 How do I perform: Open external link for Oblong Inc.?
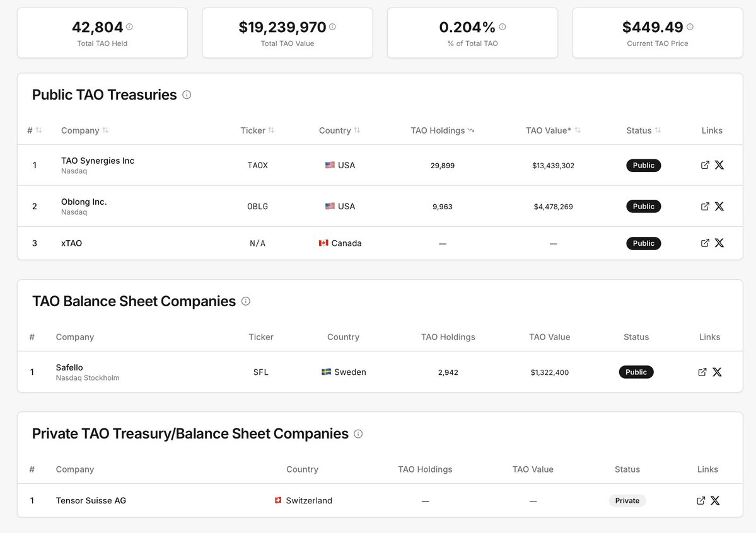coord(705,206)
